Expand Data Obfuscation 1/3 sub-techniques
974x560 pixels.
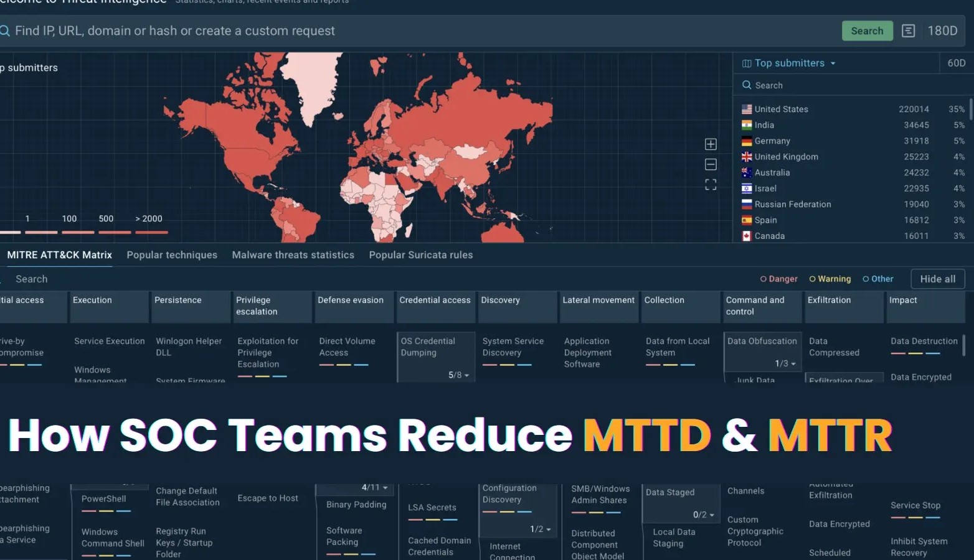[785, 363]
